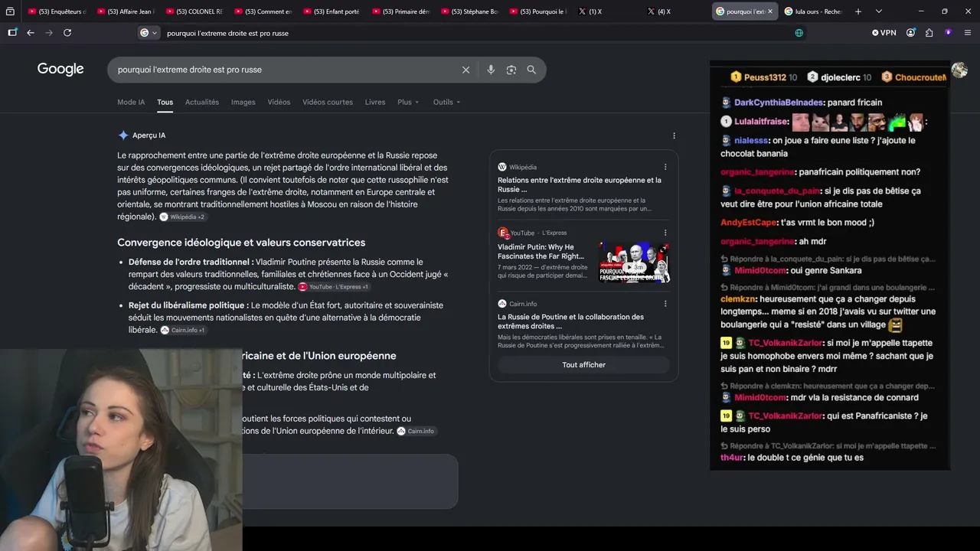Click username DarkCynthiaBelnades in chat overlay
The width and height of the screenshot is (980, 551).
tap(779, 103)
